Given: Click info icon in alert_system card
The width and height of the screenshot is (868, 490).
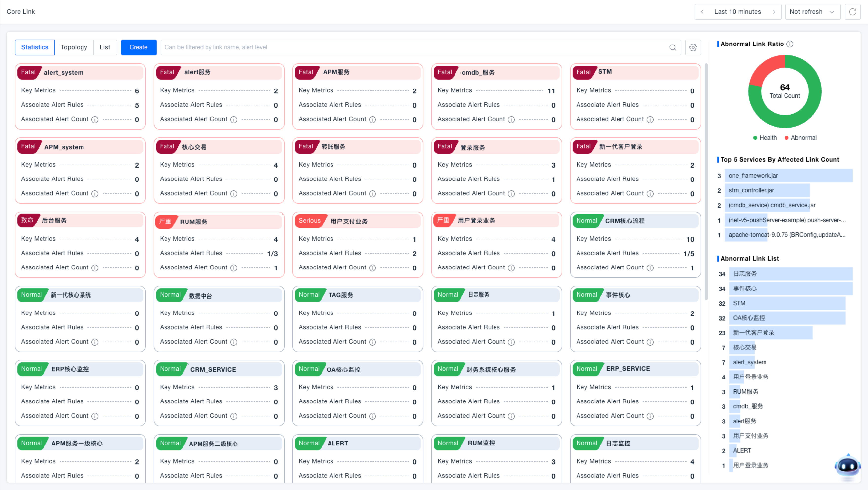Looking at the screenshot, I should point(95,119).
